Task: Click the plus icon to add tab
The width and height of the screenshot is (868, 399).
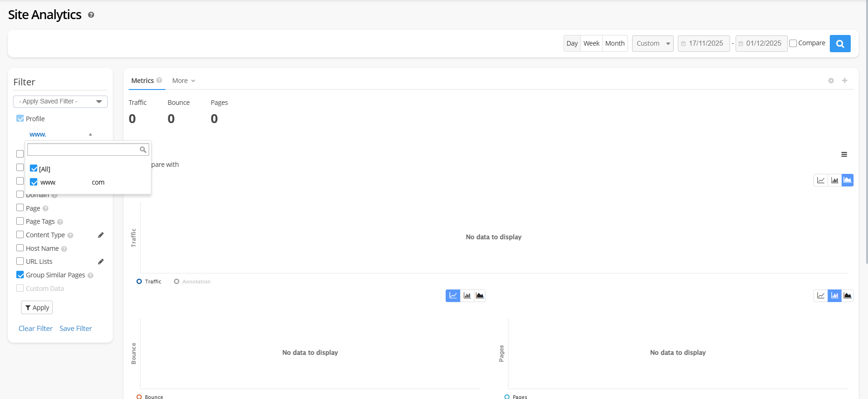Action: 844,81
